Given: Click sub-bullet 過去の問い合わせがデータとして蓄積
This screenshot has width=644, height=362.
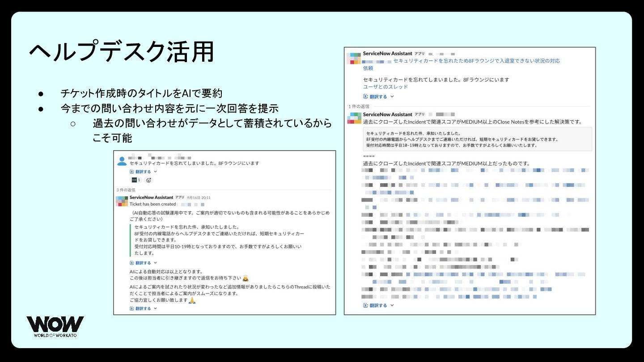Looking at the screenshot, I should click(x=212, y=130).
